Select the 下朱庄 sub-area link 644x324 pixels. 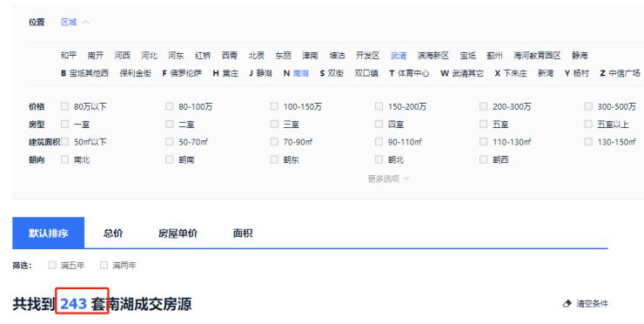(515, 73)
